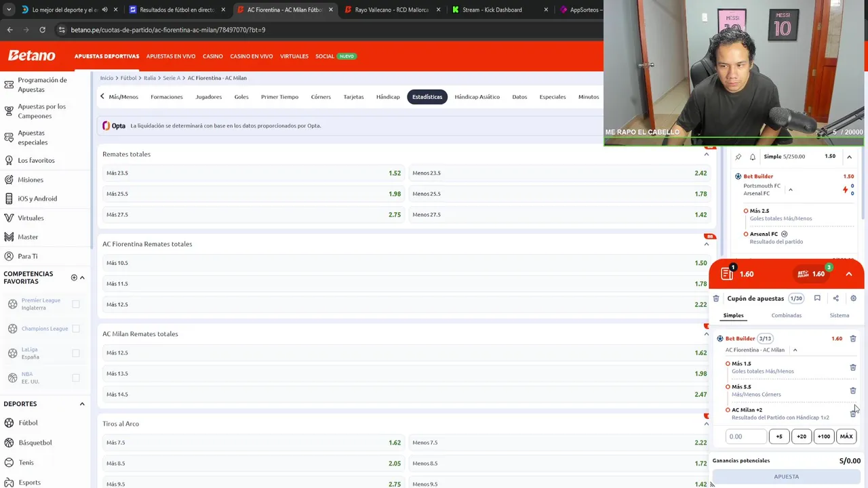Collapse Competencias Favoritas sidebar section
The width and height of the screenshot is (868, 488).
pos(82,277)
